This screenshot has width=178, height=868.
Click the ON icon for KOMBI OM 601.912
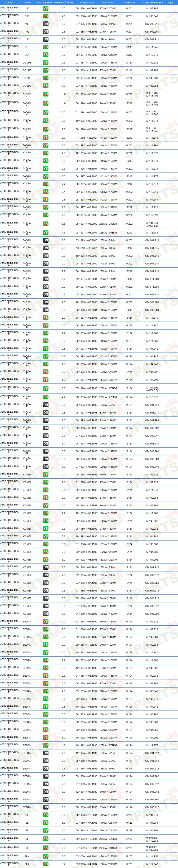[46, 567]
